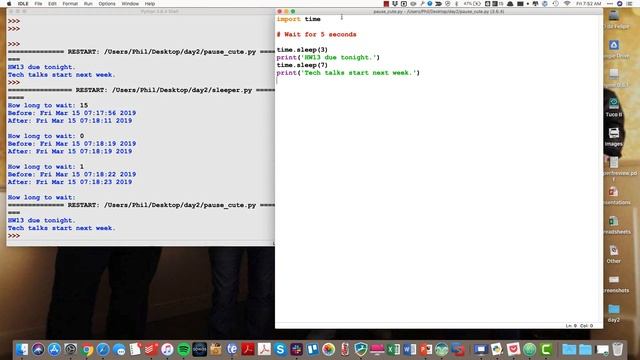Open the Tuco II desktop icon
This screenshot has height=360, width=640.
(613, 107)
